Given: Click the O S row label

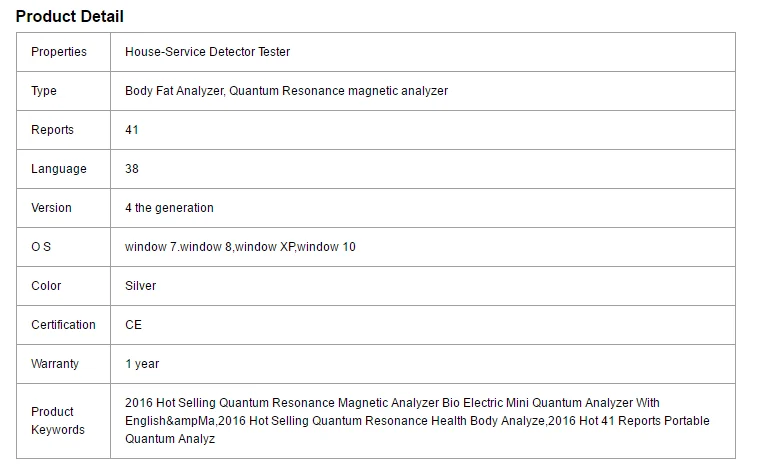Looking at the screenshot, I should (x=41, y=247).
